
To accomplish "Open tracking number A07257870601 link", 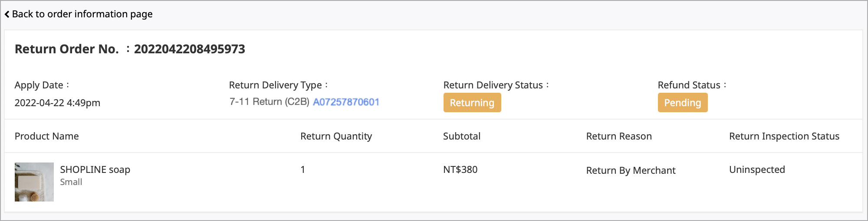I will [x=346, y=102].
